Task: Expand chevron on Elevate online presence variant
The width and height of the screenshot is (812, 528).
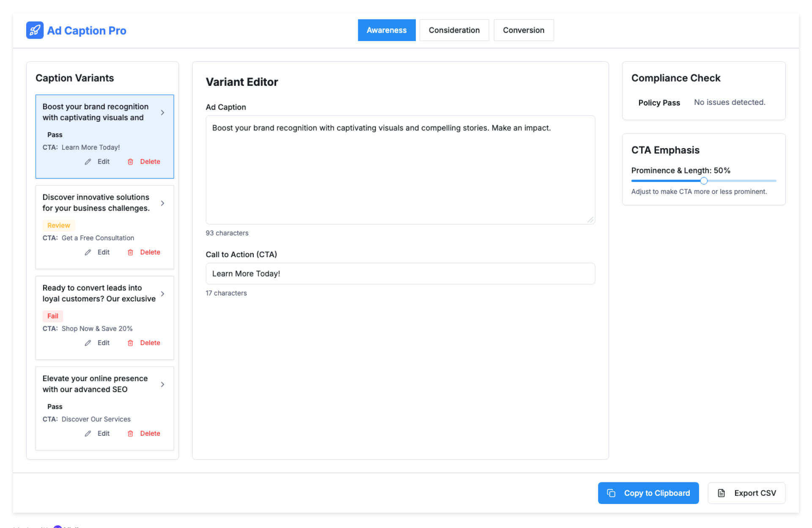Action: [162, 384]
